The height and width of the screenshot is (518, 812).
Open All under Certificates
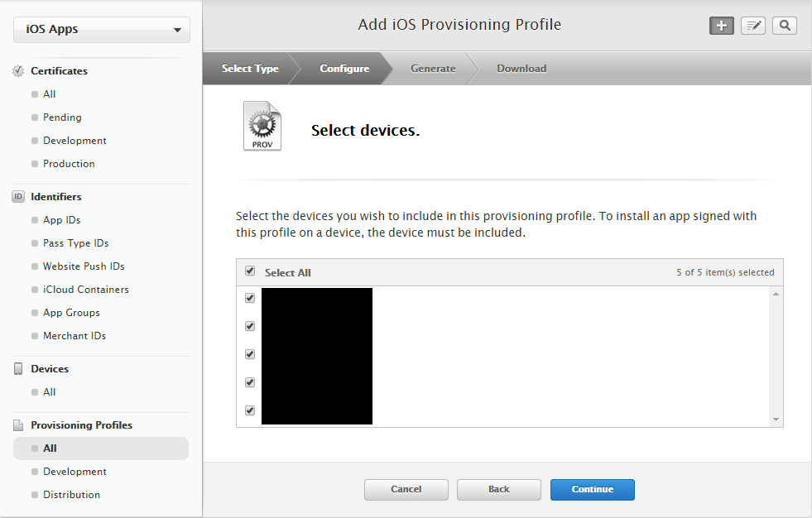click(x=49, y=94)
